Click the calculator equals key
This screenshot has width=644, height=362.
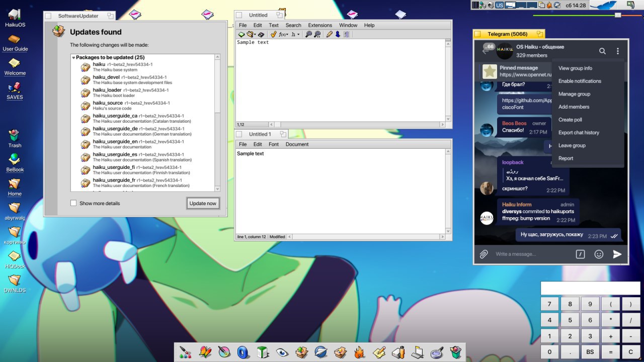pos(611,352)
